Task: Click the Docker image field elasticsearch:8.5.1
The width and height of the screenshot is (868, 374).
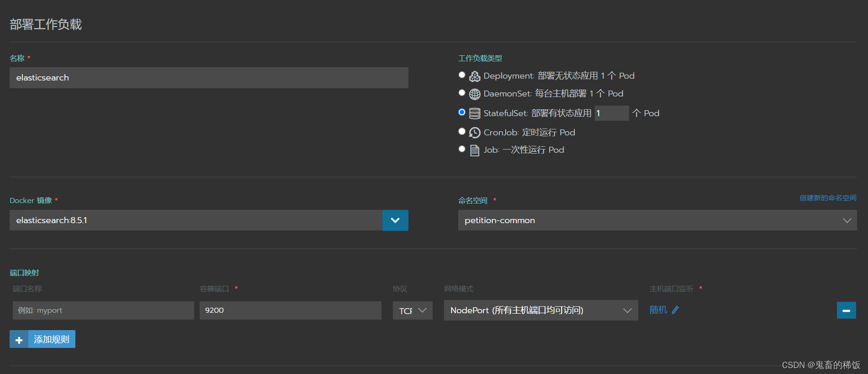Action: pos(196,220)
